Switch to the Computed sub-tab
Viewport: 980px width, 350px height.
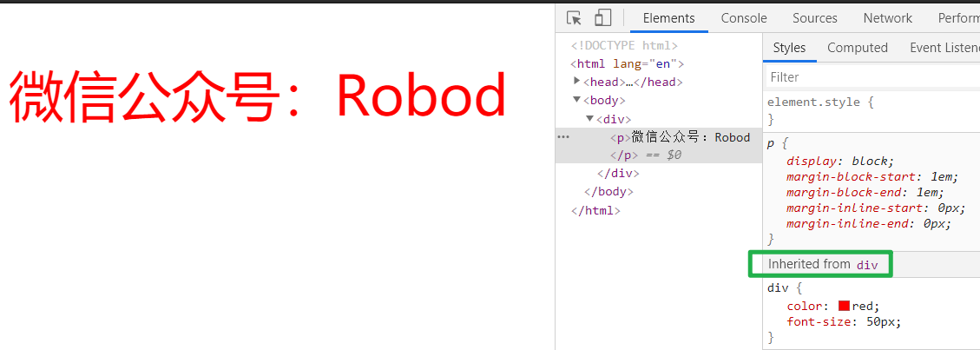858,48
